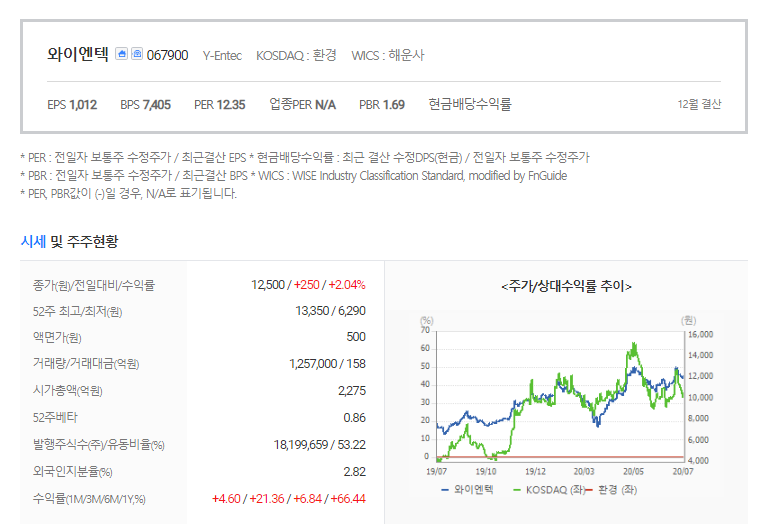
Task: Click the 종가(원)/전일대비/수익률 row label
Action: [x=94, y=286]
